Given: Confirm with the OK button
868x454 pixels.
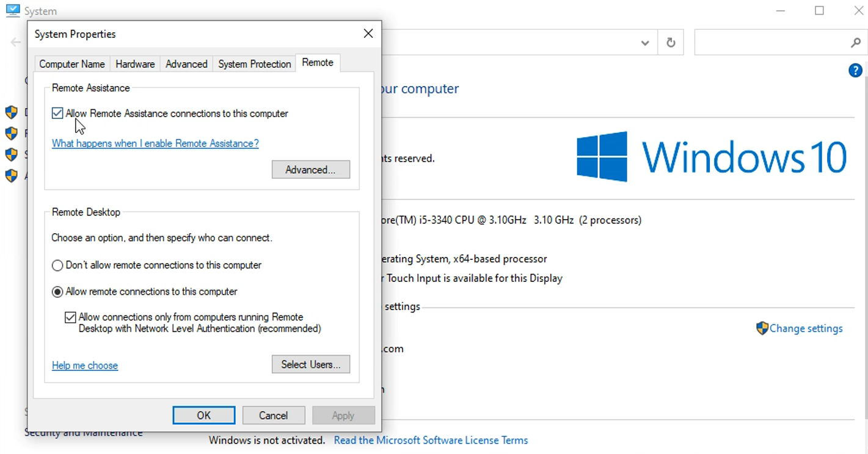Looking at the screenshot, I should [x=203, y=415].
